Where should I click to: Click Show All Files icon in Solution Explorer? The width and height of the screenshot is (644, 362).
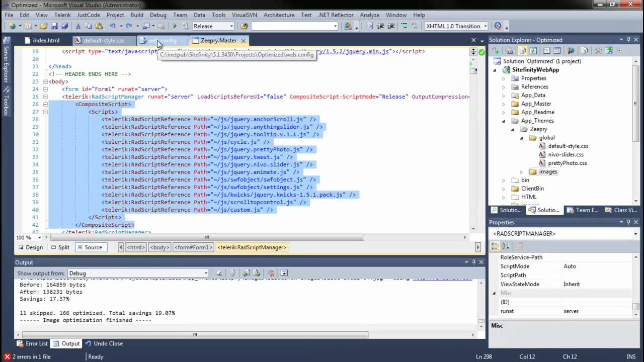click(523, 51)
